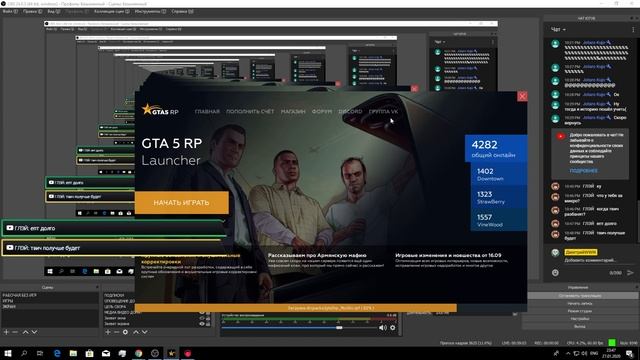Screen dimensions: 640x360
Task: Move the scene down in the Scenes list
Action: tap(34, 332)
